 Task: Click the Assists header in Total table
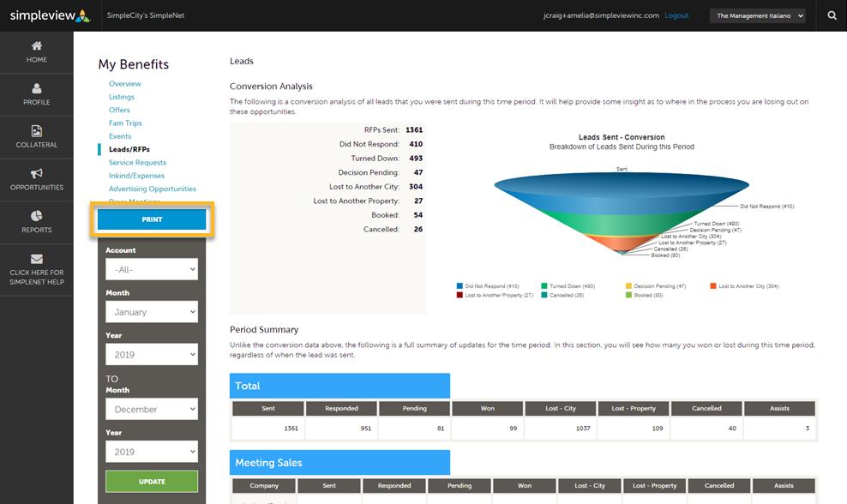(x=779, y=408)
